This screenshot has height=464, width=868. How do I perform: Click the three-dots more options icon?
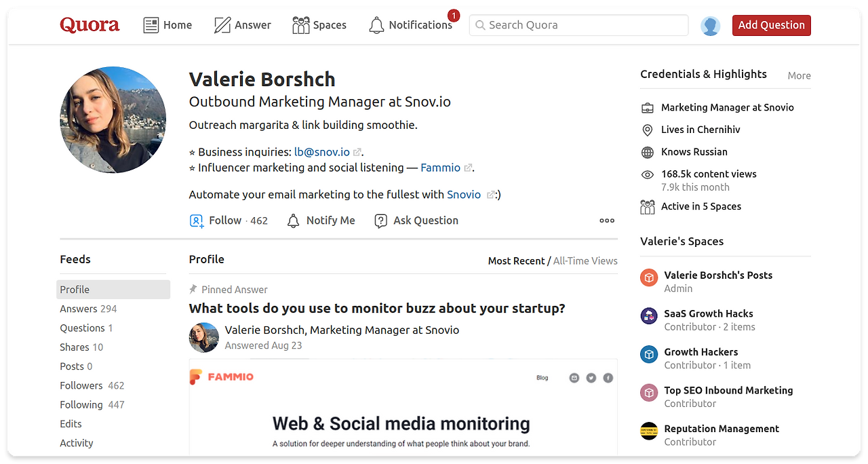[607, 220]
